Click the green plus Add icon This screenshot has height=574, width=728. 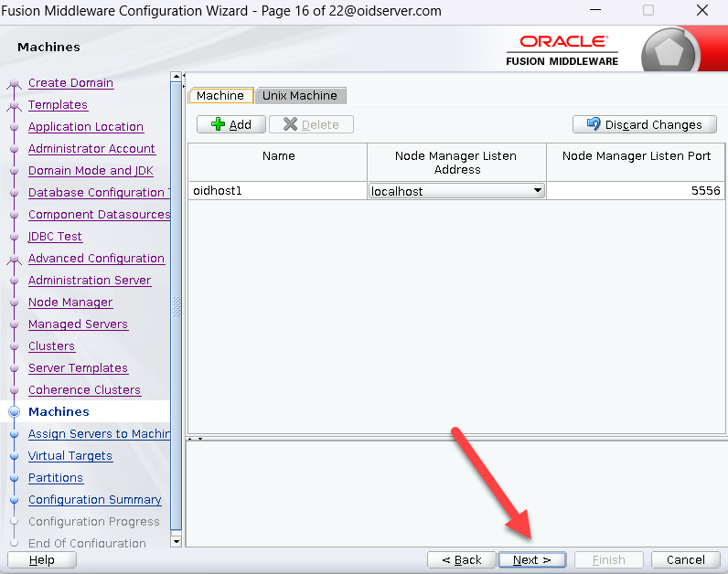click(218, 124)
